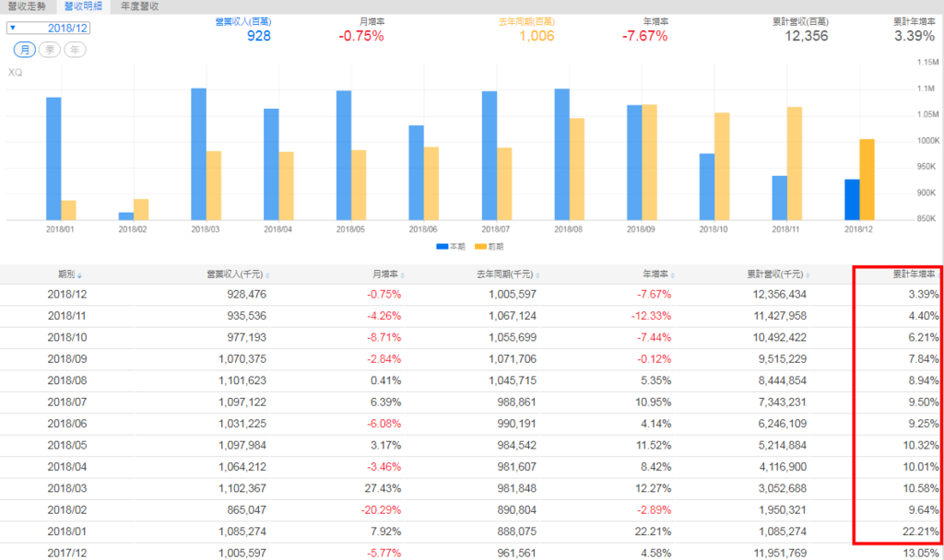Click the 2018/06 label on the chart axis
The width and height of the screenshot is (944, 560).
[x=423, y=229]
